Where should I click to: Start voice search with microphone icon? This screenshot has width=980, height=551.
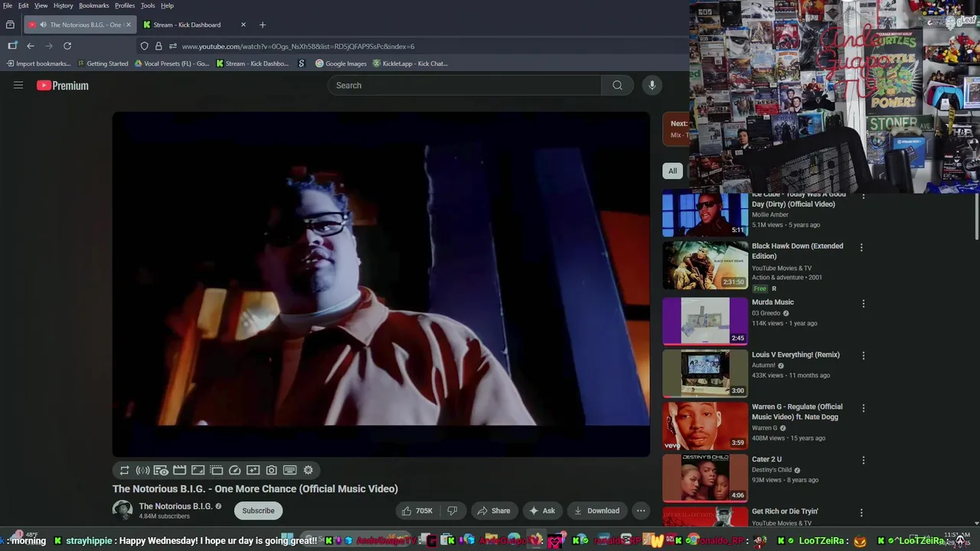click(652, 85)
